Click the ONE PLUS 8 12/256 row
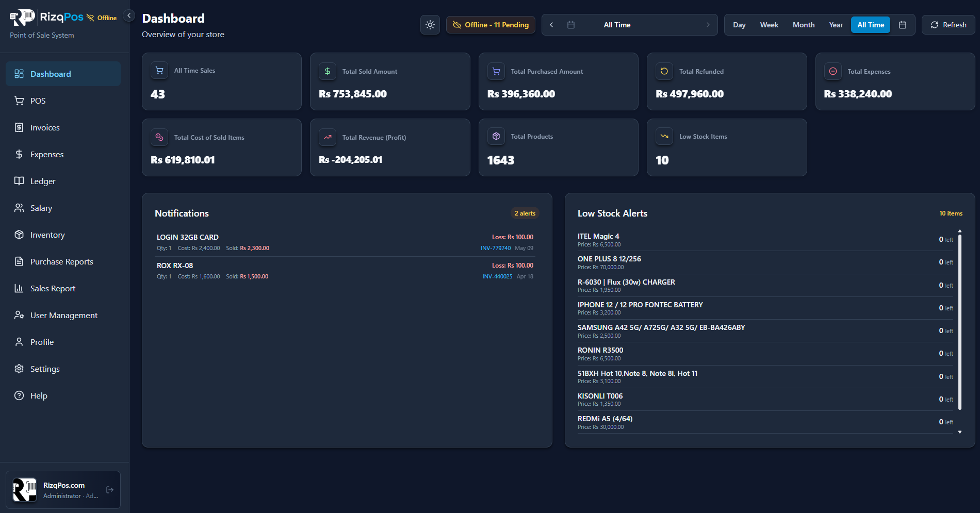 click(x=765, y=262)
